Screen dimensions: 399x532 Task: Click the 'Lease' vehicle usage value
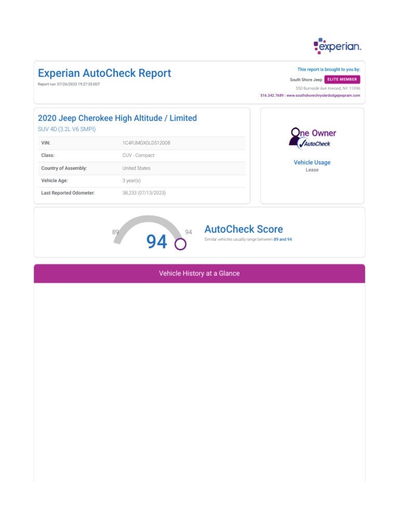312,170
